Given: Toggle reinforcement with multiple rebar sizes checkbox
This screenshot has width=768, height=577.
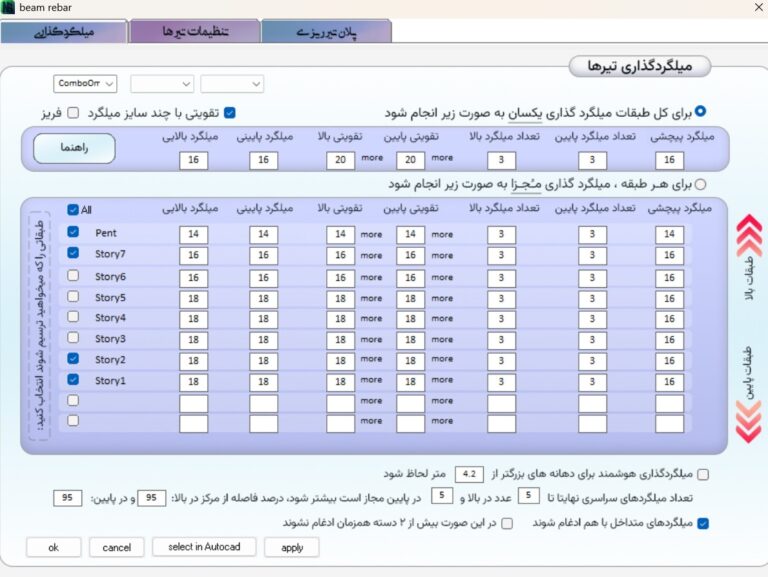Looking at the screenshot, I should (230, 113).
